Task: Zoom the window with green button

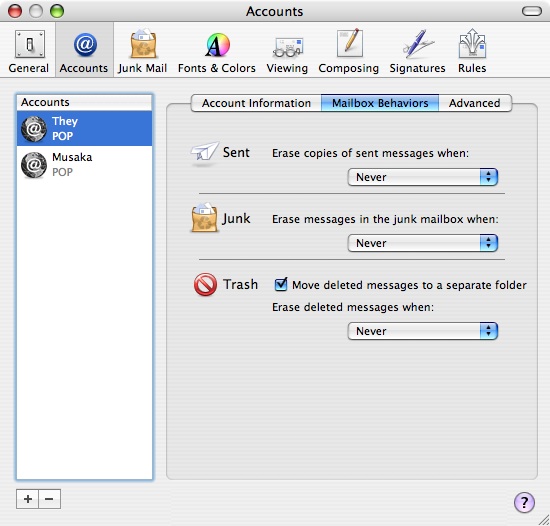Action: tap(57, 11)
